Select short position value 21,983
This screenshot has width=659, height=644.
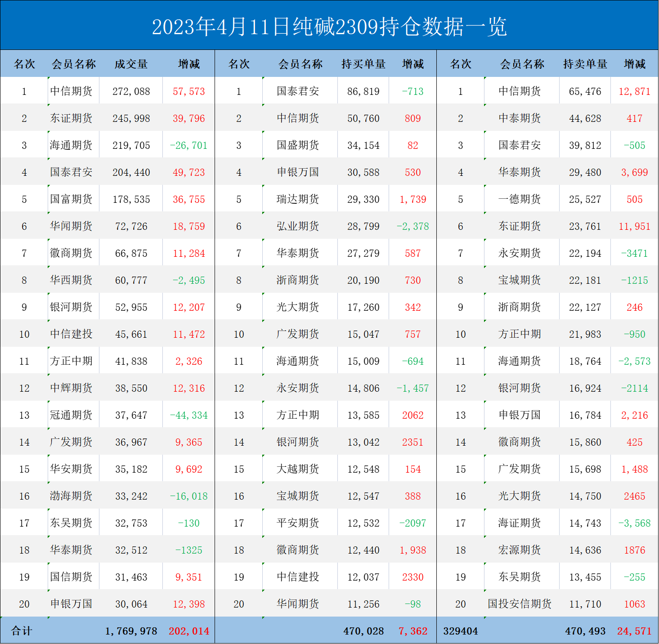pos(585,334)
